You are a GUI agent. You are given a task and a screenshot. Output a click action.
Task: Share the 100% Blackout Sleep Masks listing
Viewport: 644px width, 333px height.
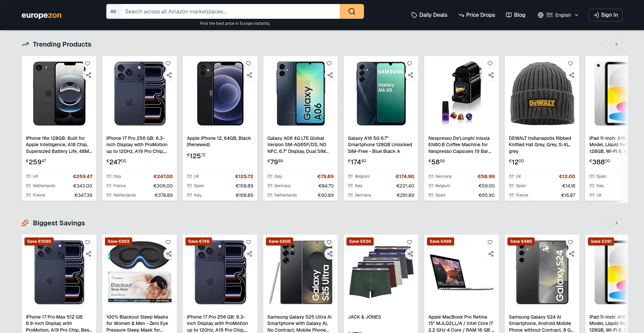point(169,254)
